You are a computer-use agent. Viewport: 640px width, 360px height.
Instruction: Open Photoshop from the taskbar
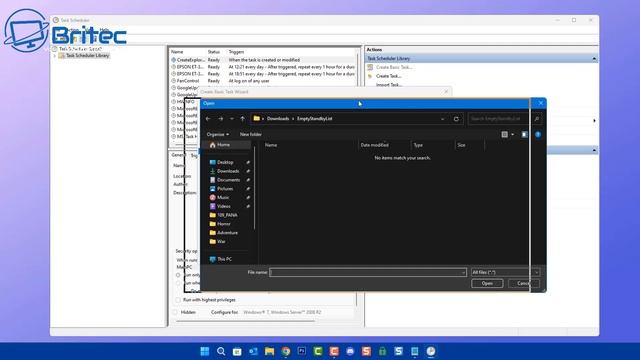(302, 351)
